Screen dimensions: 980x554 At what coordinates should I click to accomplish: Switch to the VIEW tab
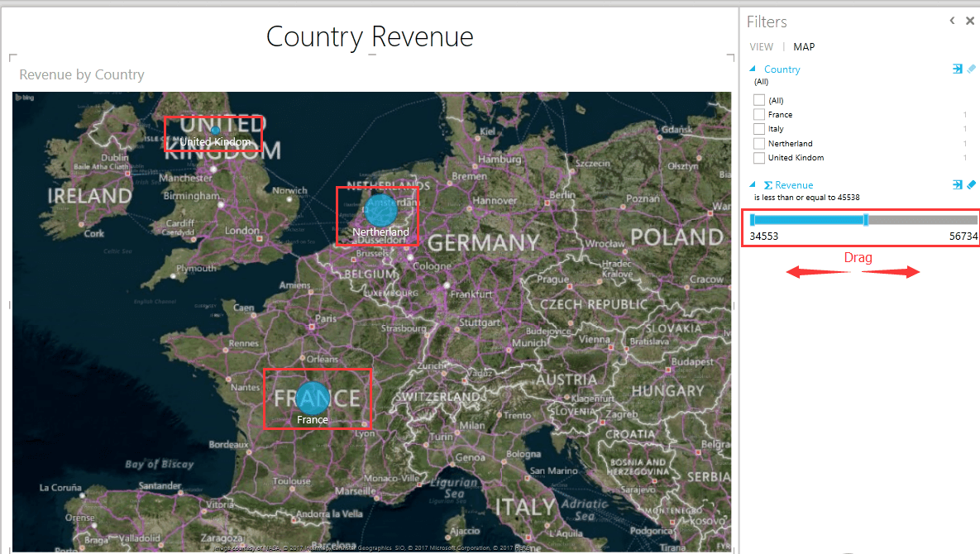pyautogui.click(x=761, y=47)
